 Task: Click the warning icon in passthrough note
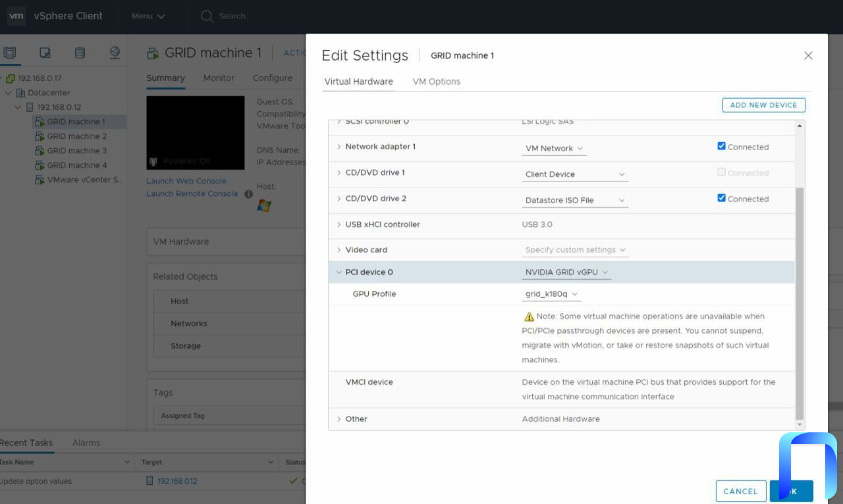coord(529,316)
